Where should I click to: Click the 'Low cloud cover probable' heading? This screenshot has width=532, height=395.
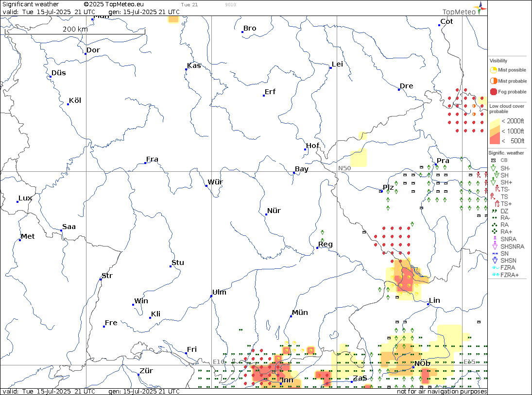(x=507, y=109)
